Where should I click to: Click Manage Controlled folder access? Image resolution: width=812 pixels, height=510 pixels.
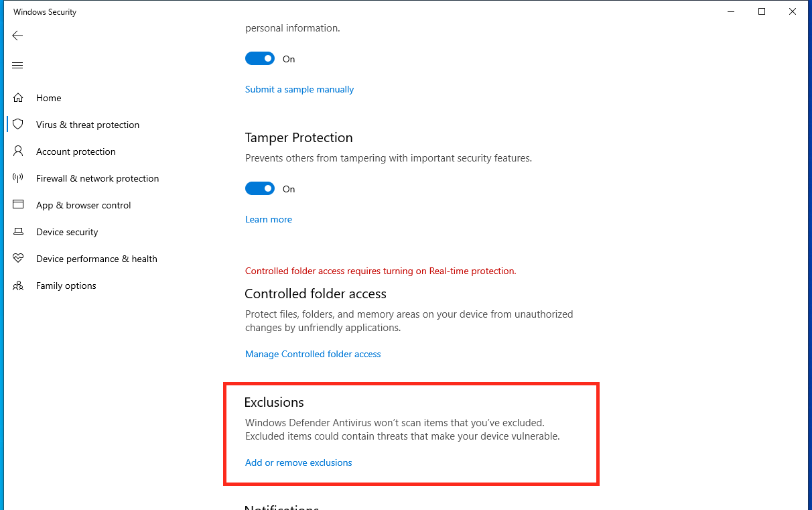[313, 354]
